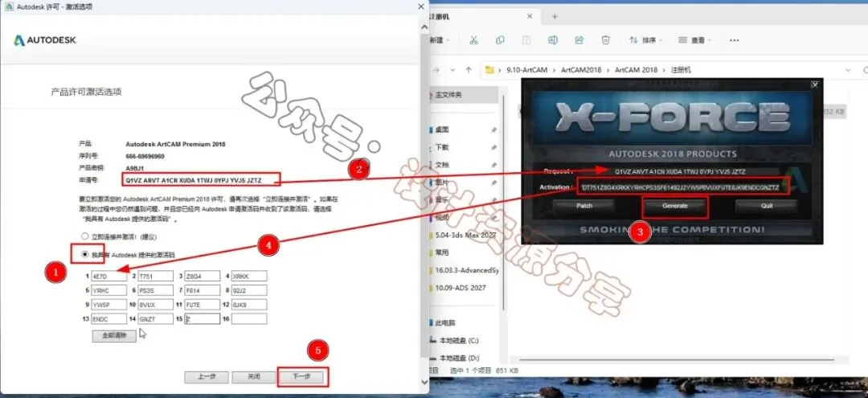Click the Delete trash icon in File Explorer
The image size is (868, 398).
tap(606, 40)
